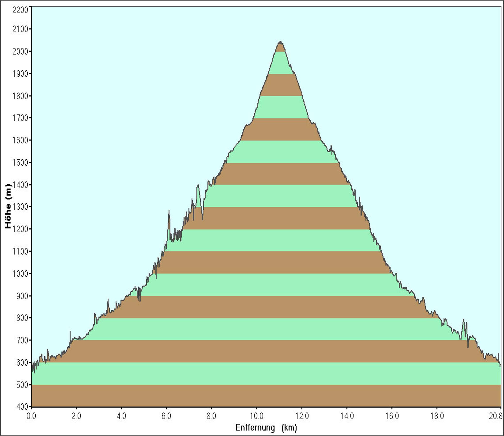504x436 pixels.
Task: Click the 1300 elevation axis label
Action: click(20, 207)
